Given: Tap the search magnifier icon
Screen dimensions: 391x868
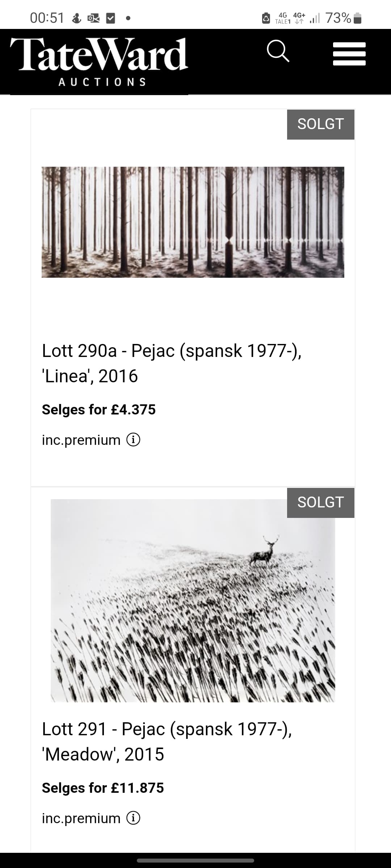Looking at the screenshot, I should pyautogui.click(x=278, y=51).
